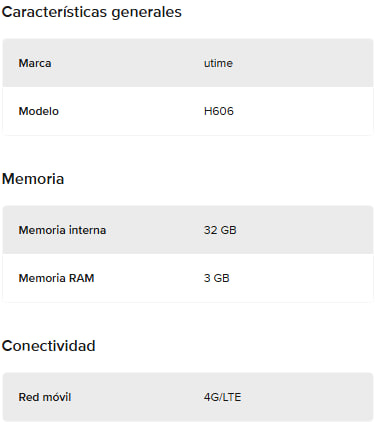Select the Marca label
The height and width of the screenshot is (422, 375).
point(35,63)
